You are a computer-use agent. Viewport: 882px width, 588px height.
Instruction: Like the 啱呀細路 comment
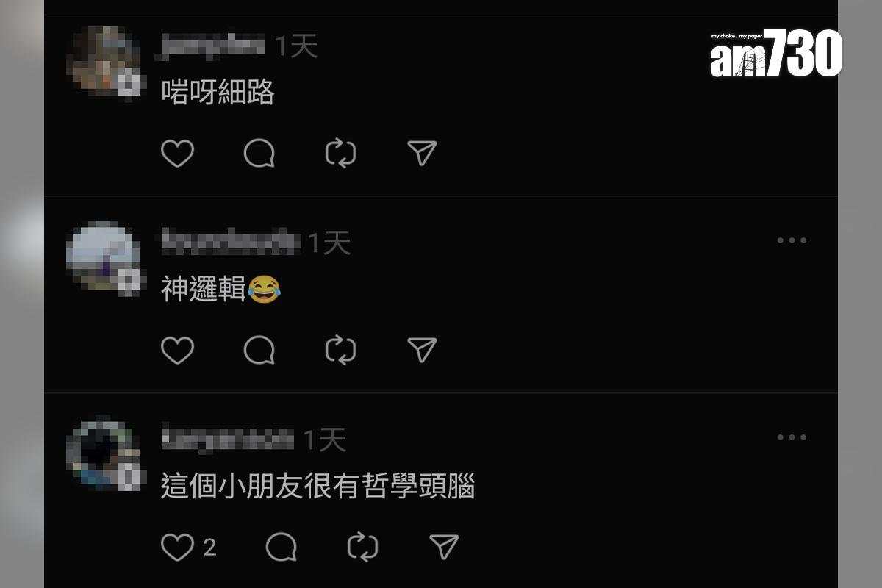[177, 153]
